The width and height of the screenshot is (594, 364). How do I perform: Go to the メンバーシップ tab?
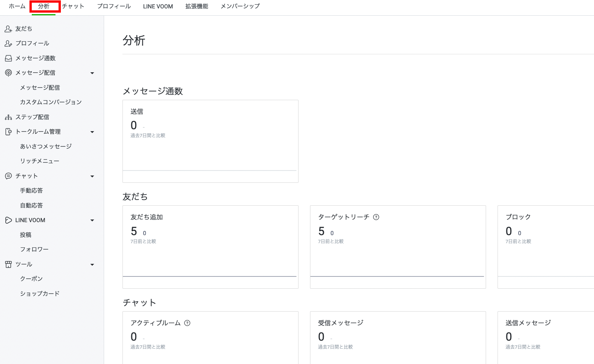click(x=240, y=6)
